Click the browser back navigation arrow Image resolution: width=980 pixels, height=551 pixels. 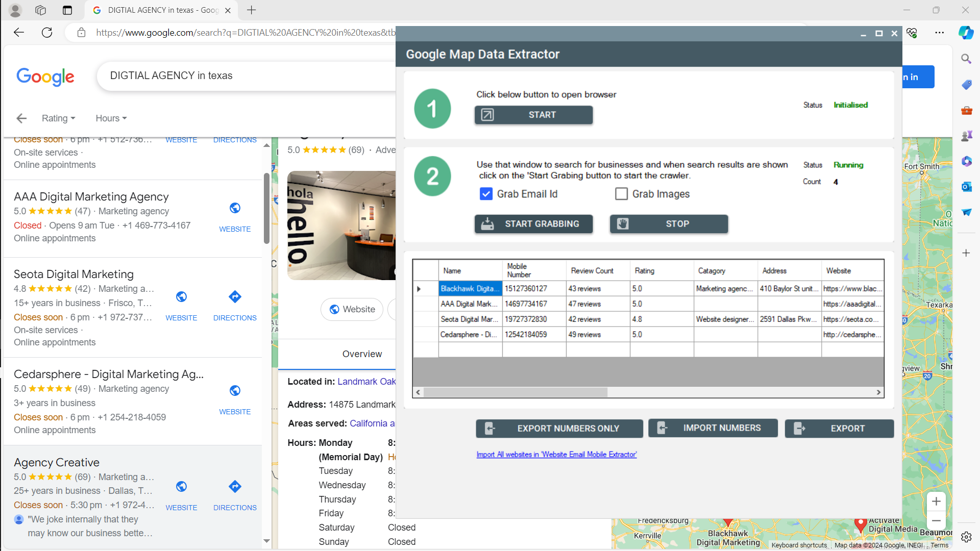pyautogui.click(x=19, y=33)
